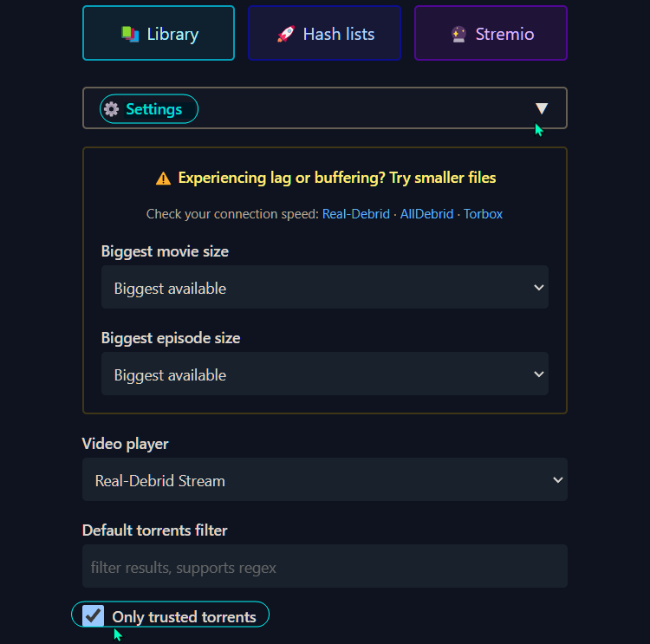
Task: Open the Biggest movie size dropdown
Action: tap(325, 288)
